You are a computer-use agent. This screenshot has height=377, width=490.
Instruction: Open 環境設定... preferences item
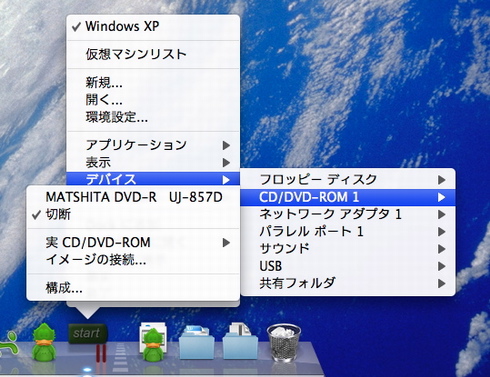(153, 117)
